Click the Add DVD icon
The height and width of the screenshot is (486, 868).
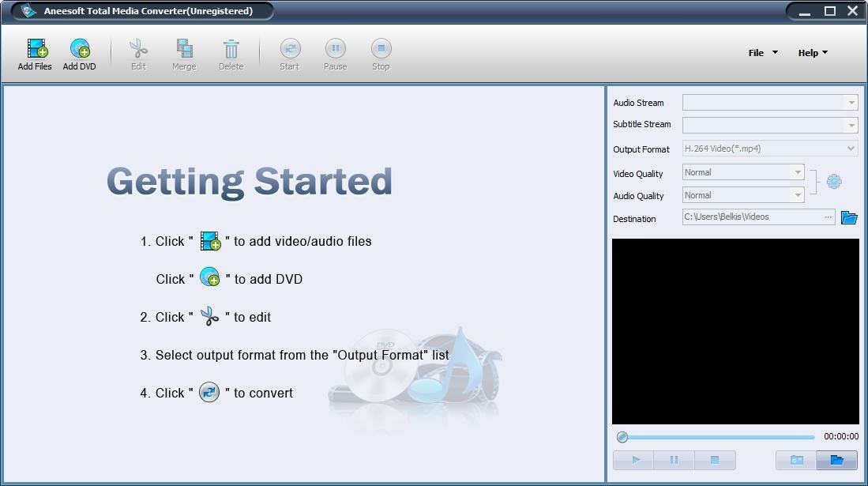(x=79, y=48)
